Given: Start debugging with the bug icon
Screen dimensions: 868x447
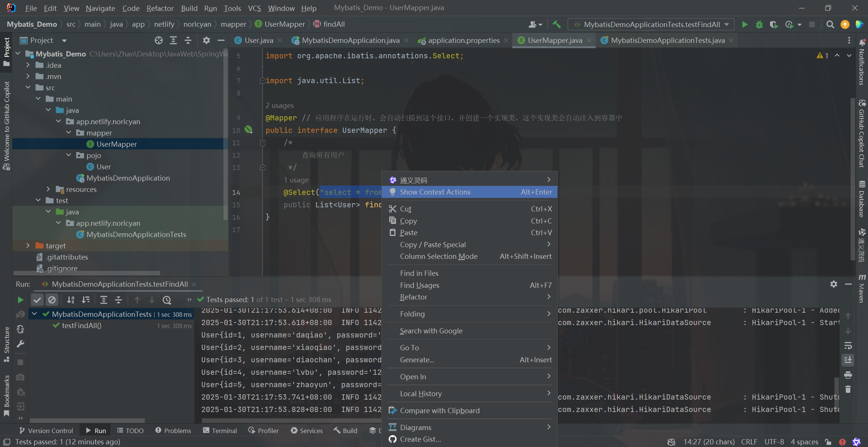Looking at the screenshot, I should 759,24.
